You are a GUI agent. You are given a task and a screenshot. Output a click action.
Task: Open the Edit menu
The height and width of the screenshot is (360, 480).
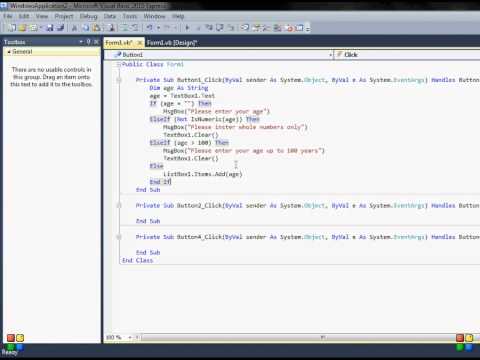pos(24,16)
